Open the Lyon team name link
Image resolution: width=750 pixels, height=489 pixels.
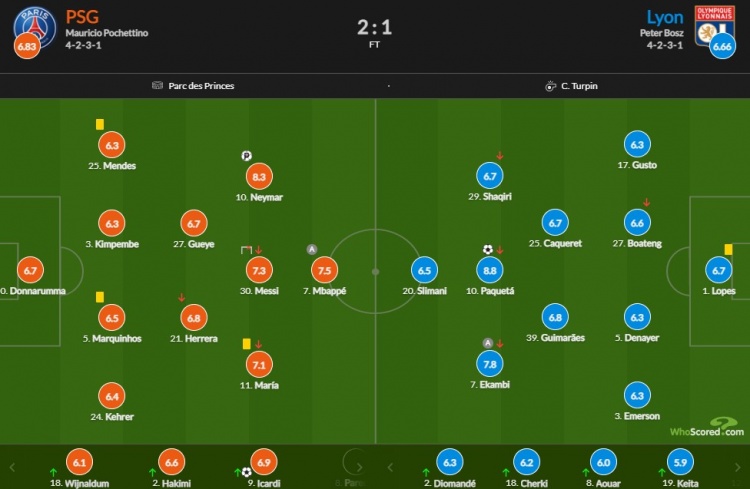(665, 17)
